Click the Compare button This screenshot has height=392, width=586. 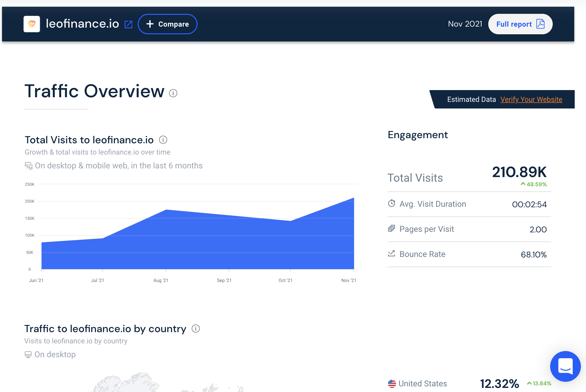(x=168, y=24)
